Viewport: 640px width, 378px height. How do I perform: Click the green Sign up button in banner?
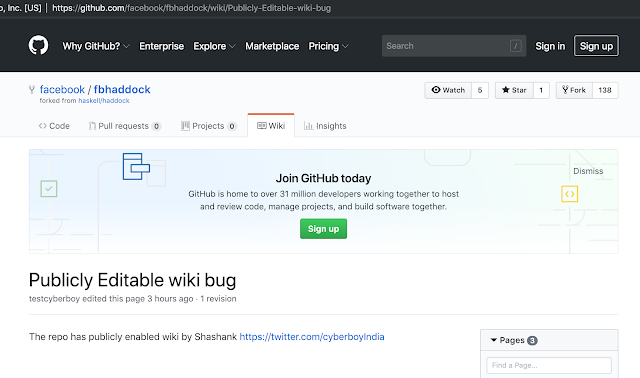coord(323,229)
